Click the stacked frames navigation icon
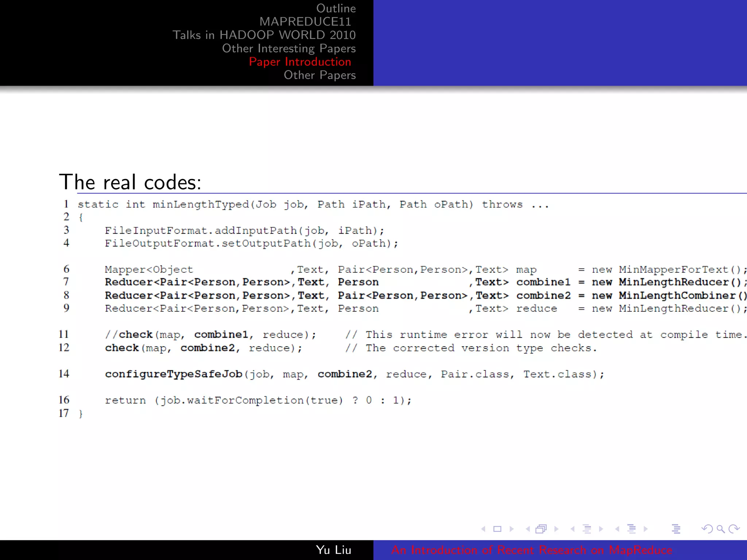The image size is (747, 560). [541, 529]
